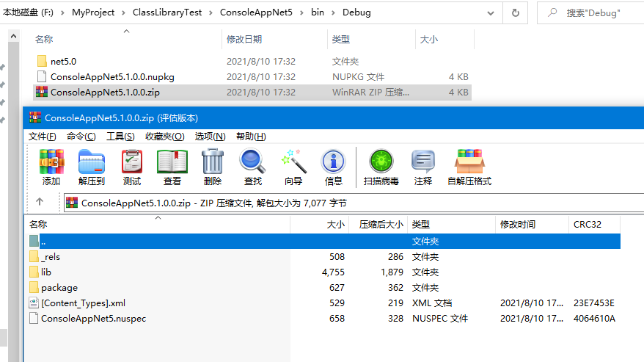Click the Explorer refresh button

pos(516,12)
